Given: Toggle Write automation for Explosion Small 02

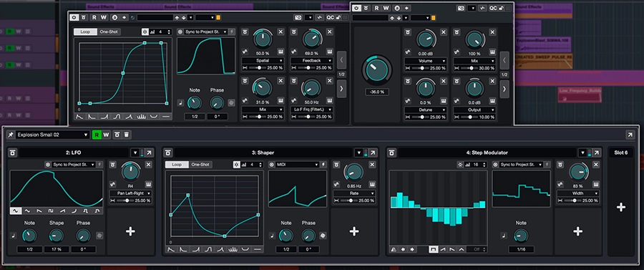Looking at the screenshot, I should (107, 135).
